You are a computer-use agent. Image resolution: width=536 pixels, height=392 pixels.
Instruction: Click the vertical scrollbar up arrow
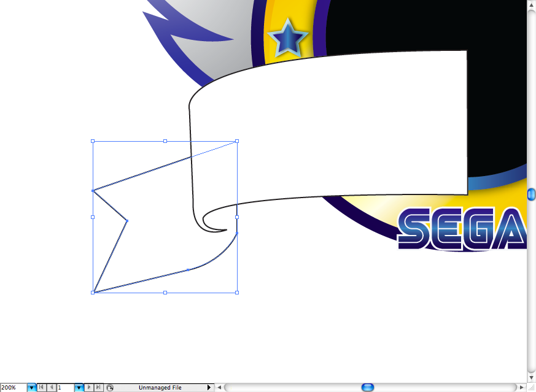coord(531,5)
